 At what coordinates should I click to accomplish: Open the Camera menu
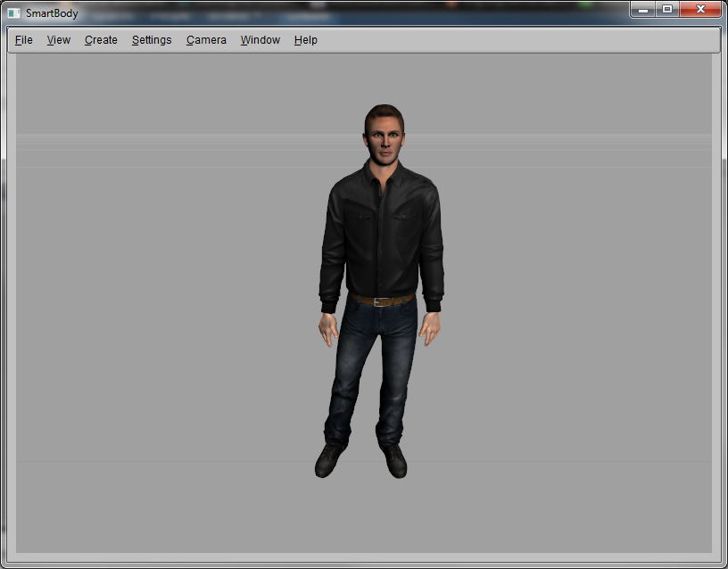(x=206, y=40)
